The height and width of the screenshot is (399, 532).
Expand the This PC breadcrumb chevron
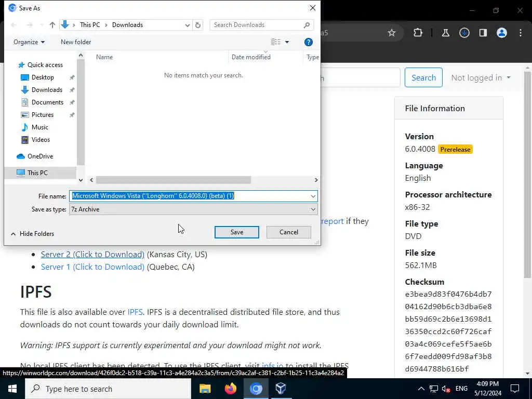tap(106, 25)
